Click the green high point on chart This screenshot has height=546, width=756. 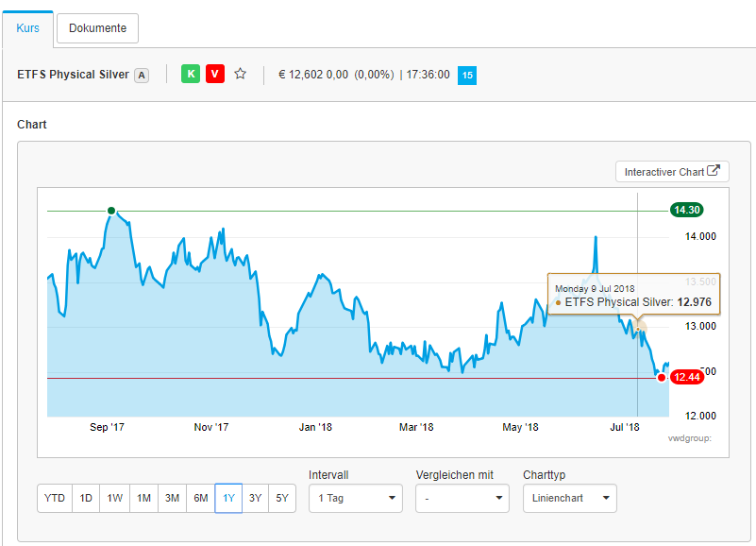coord(111,211)
